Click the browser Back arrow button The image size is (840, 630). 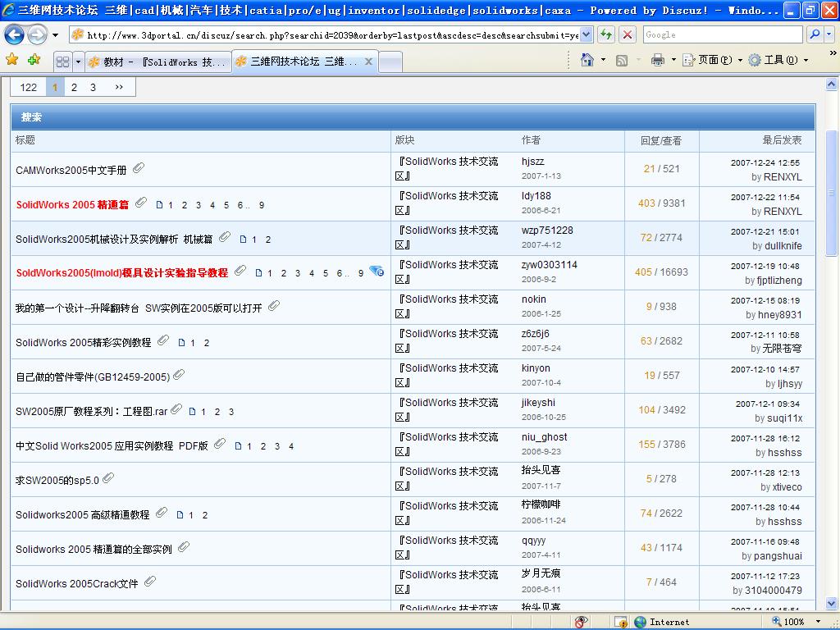(15, 35)
